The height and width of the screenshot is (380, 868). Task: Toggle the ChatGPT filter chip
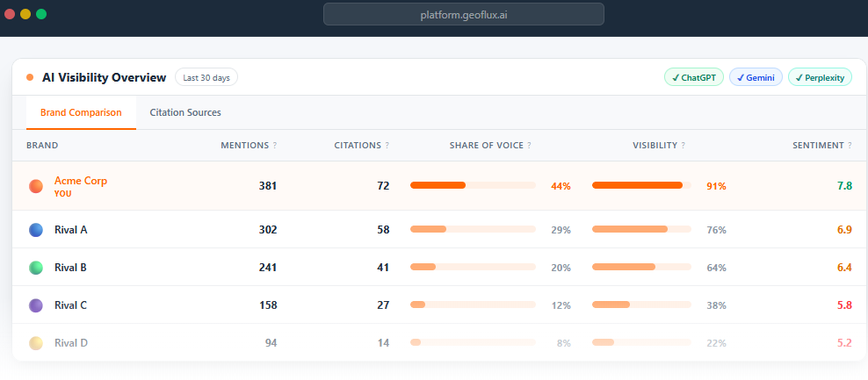click(693, 77)
